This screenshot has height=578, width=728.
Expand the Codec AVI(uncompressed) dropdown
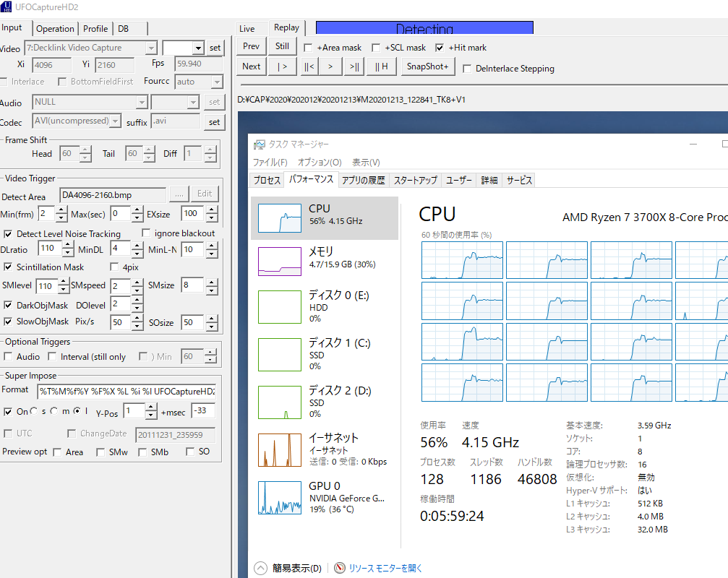point(115,121)
